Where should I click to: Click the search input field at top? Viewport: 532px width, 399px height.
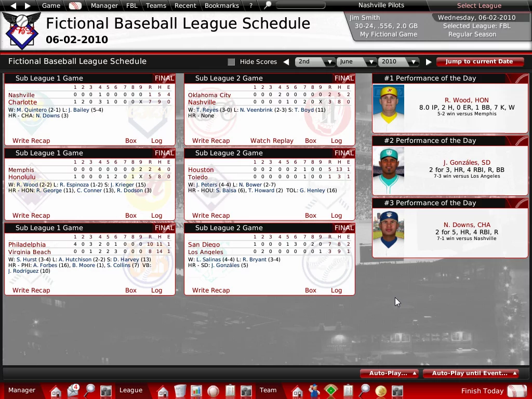point(301,5)
